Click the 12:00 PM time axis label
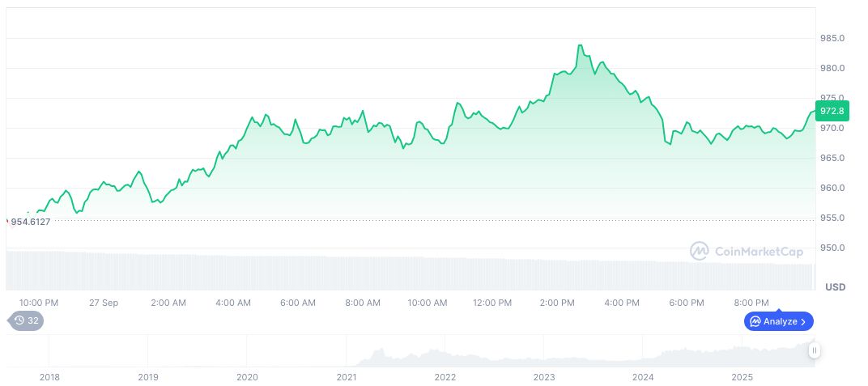The width and height of the screenshot is (868, 386). click(x=492, y=303)
